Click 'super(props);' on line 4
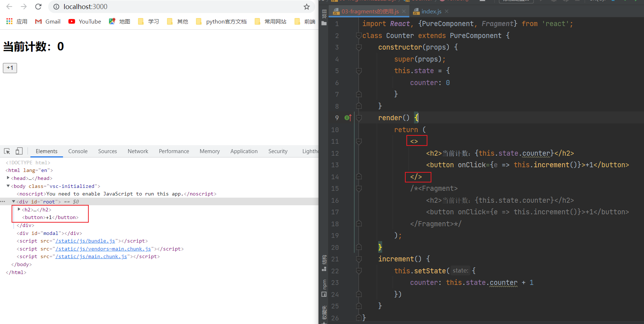 420,59
